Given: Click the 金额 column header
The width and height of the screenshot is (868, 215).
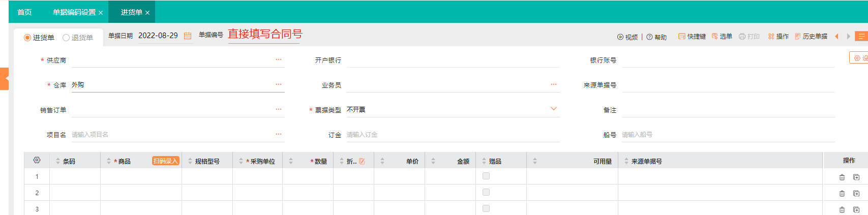Looking at the screenshot, I should [x=451, y=161].
